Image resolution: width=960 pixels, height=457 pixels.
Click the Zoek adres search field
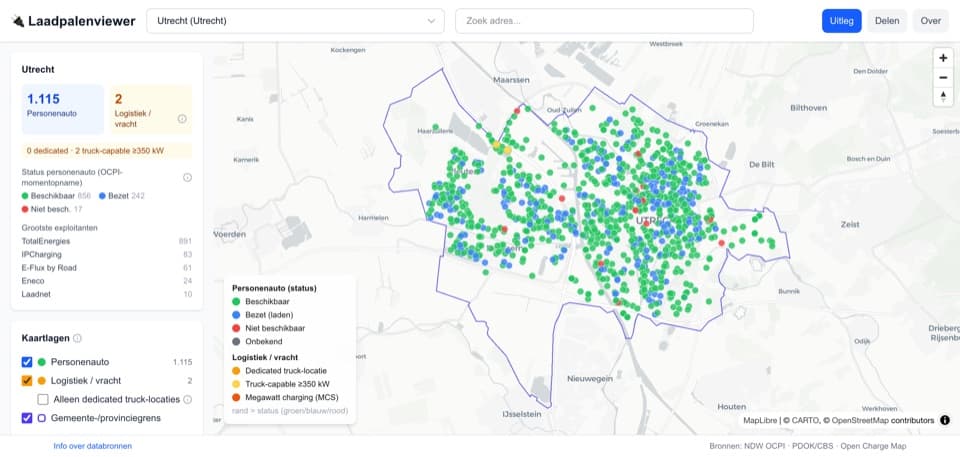pyautogui.click(x=604, y=21)
